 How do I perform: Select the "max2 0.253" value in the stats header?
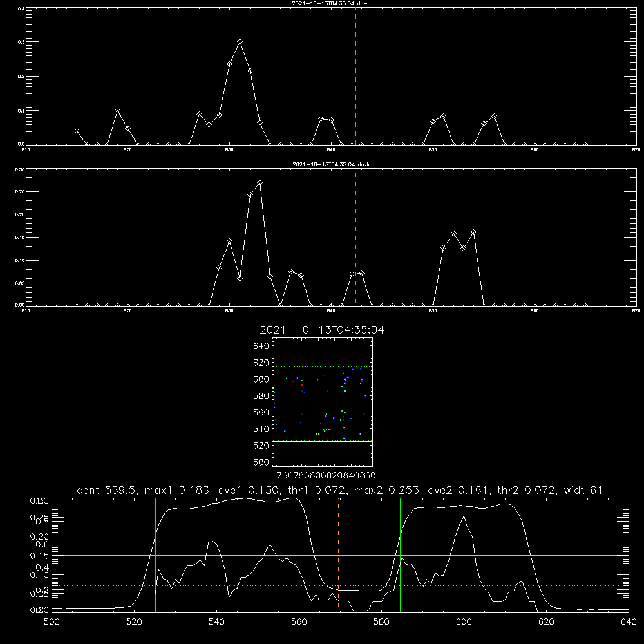coord(387,490)
